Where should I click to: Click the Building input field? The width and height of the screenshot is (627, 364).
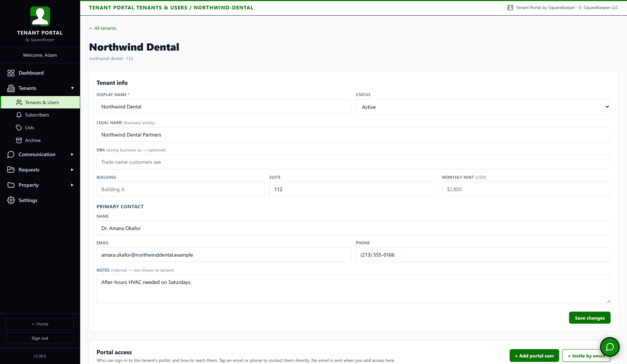(x=181, y=189)
